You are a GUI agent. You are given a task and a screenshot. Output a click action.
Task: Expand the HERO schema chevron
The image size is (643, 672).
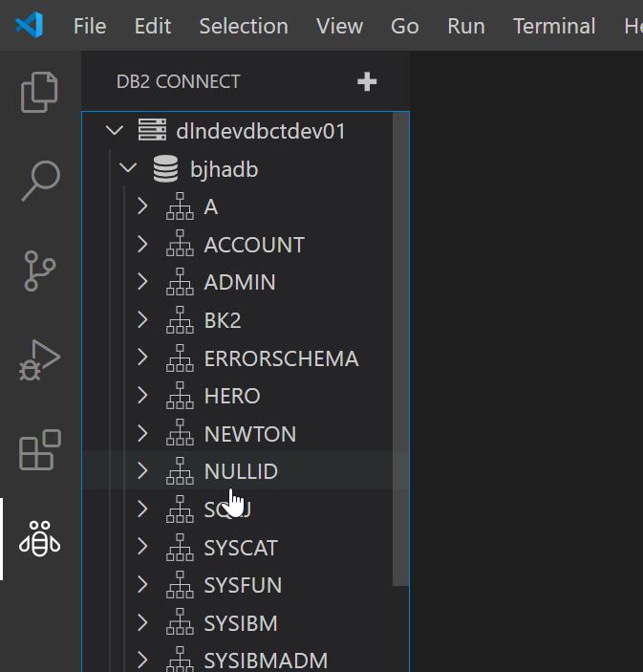(142, 395)
